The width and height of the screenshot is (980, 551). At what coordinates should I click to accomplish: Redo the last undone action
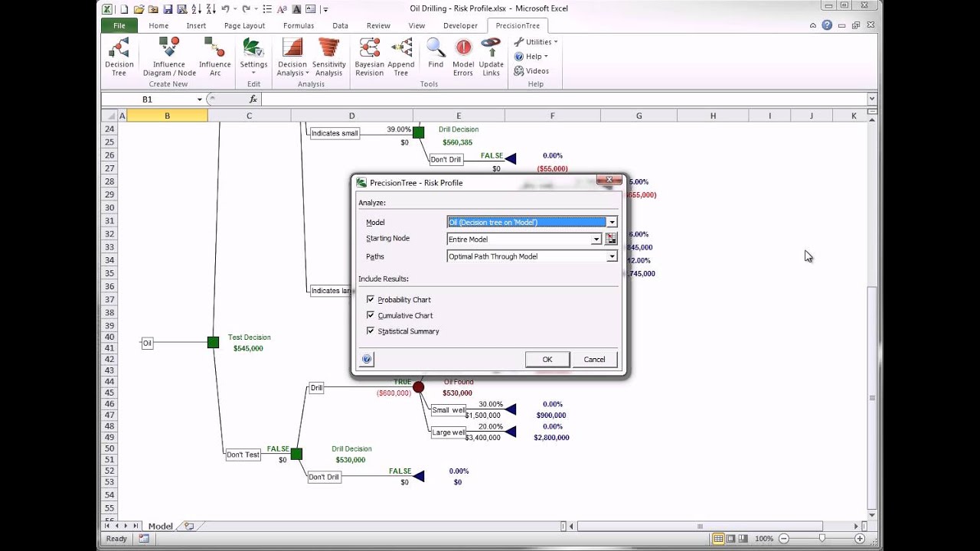coord(247,9)
